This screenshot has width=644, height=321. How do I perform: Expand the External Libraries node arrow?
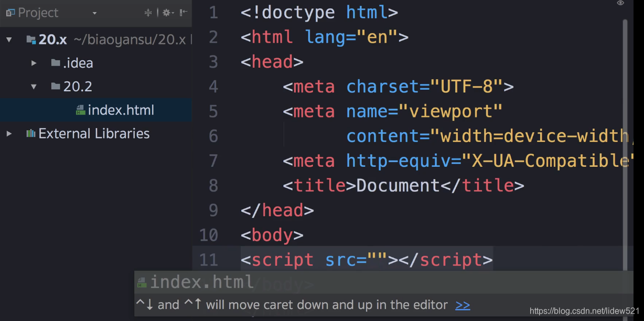[9, 134]
